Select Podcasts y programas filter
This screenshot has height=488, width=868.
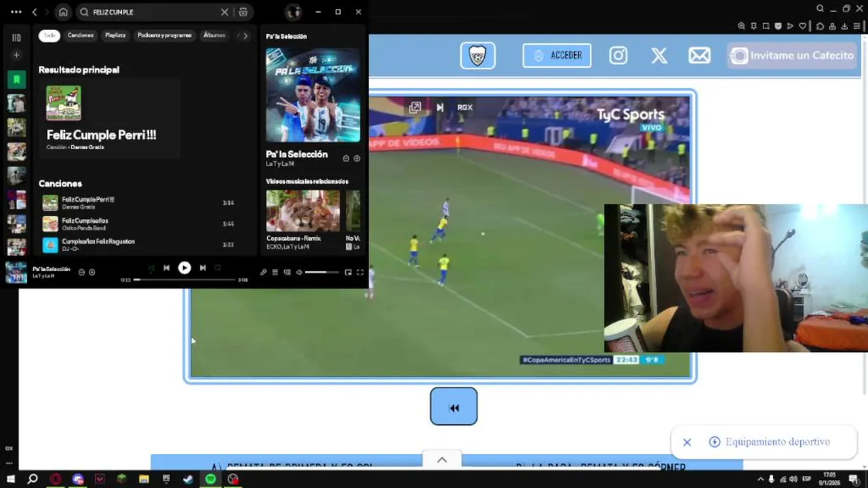point(165,35)
